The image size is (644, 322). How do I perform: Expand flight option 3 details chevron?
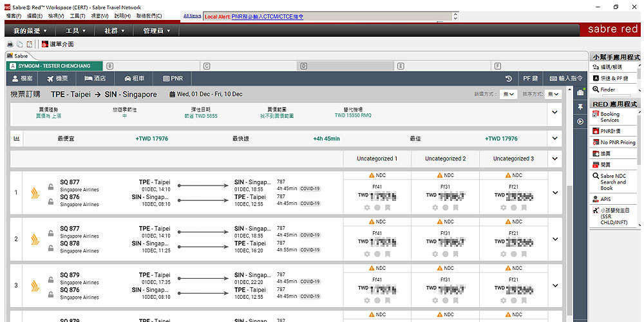tap(555, 285)
